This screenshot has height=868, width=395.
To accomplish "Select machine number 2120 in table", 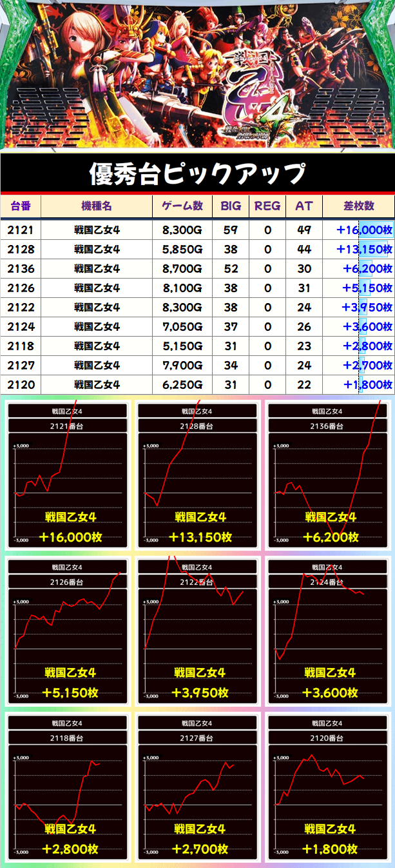I will 21,385.
